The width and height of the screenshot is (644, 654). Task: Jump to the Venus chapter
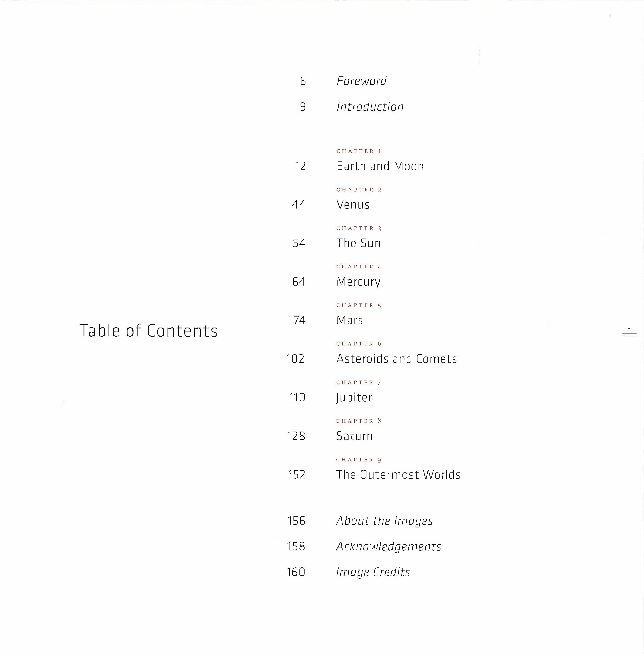353,205
